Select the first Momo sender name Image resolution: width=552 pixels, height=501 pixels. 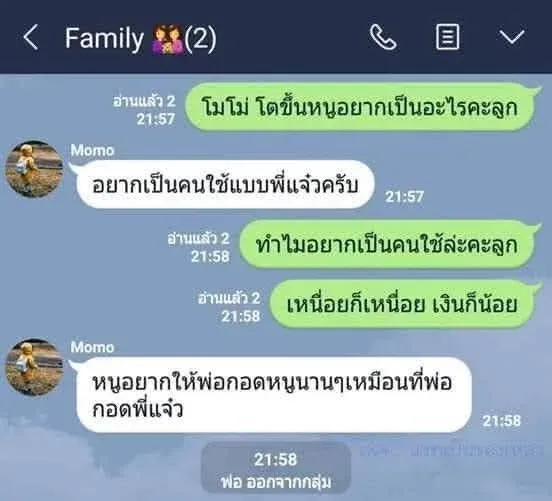coord(92,151)
